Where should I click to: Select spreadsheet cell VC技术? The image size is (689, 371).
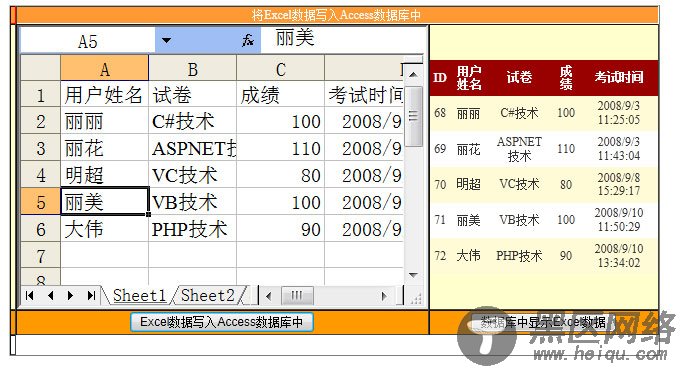pos(192,175)
